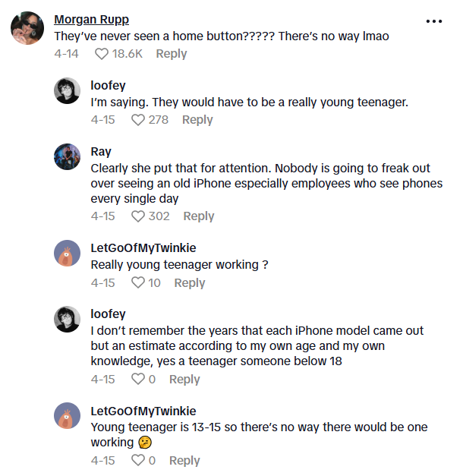Open the three-dot more options menu
Viewport: 463px width, 476px height.
433,21
